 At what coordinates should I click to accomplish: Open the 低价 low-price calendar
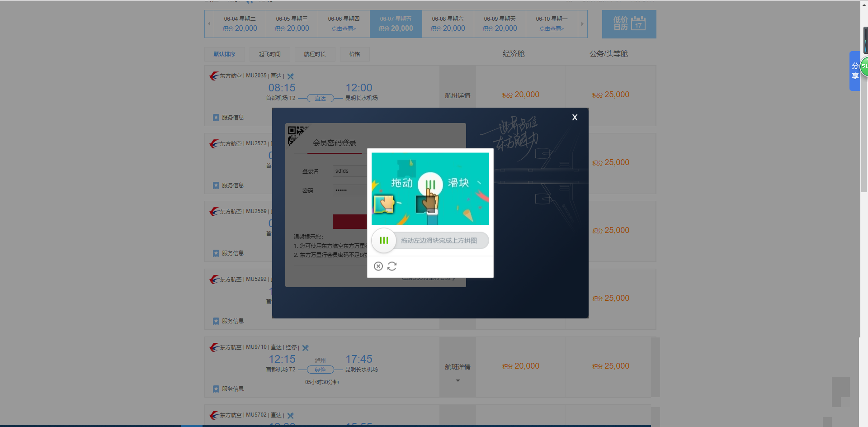(629, 24)
